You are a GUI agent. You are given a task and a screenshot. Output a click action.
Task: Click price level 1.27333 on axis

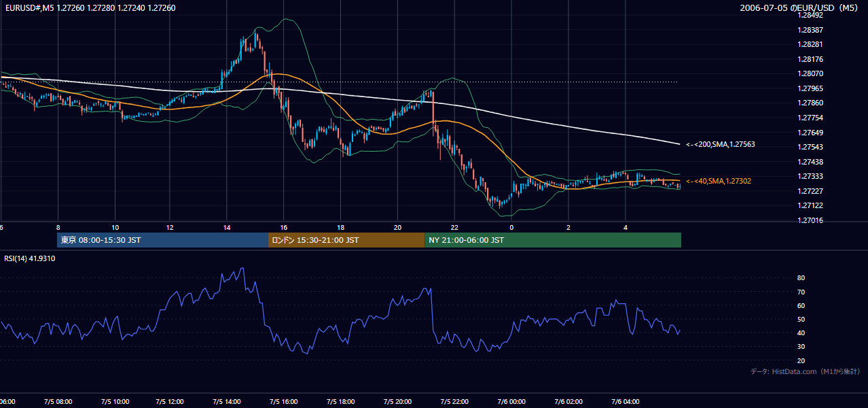click(x=811, y=176)
